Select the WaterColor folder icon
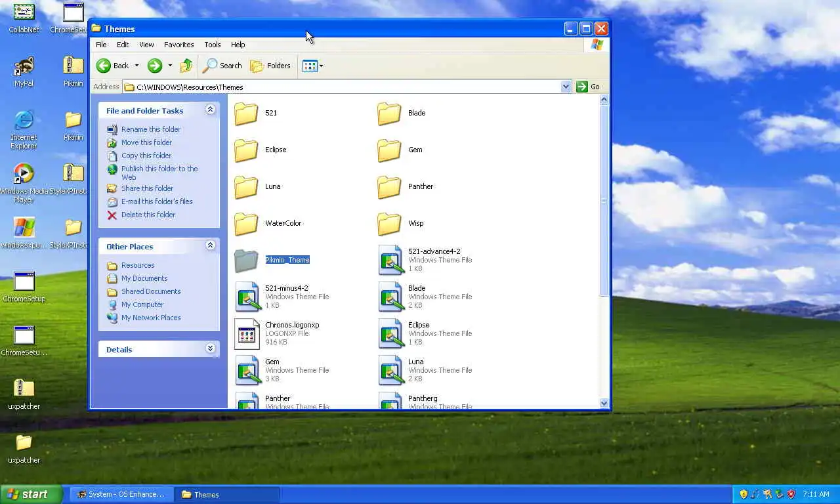 [246, 224]
